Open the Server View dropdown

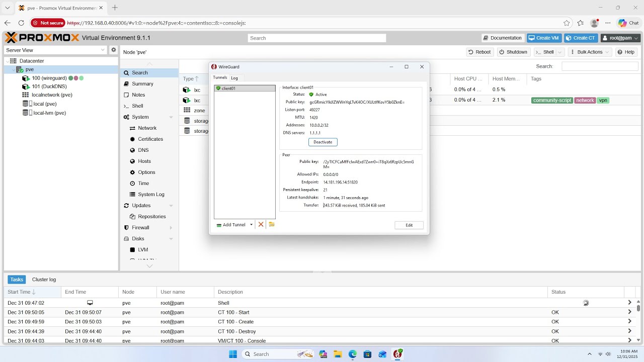103,50
